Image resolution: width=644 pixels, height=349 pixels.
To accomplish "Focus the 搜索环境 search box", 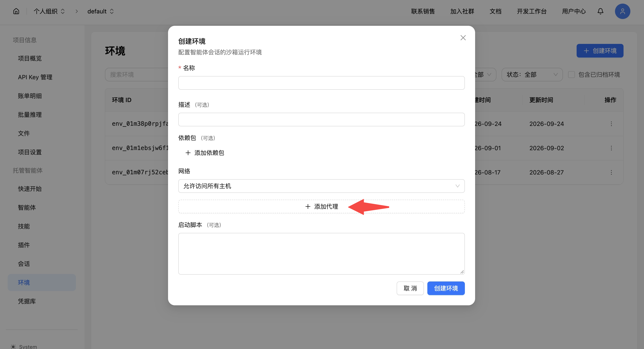I will point(136,75).
